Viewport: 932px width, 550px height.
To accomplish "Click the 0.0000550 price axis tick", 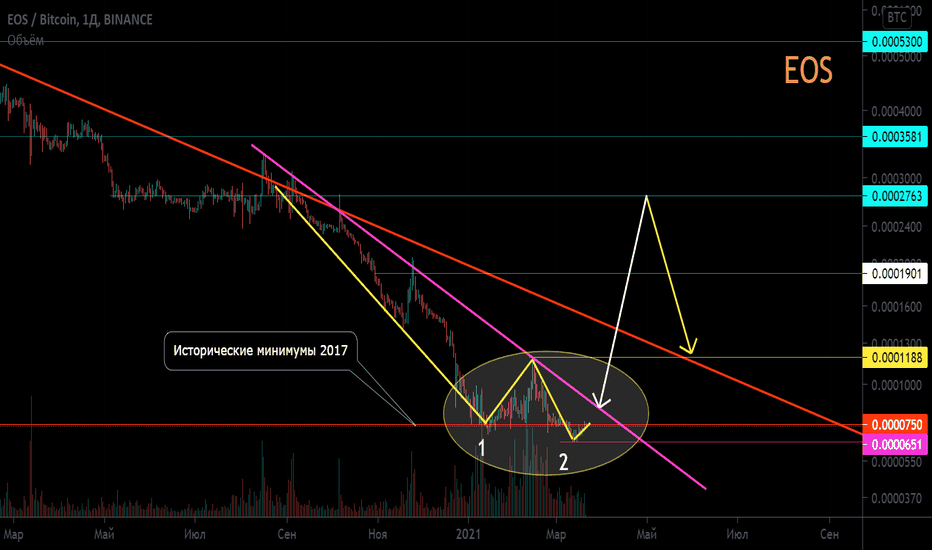I will click(x=896, y=462).
